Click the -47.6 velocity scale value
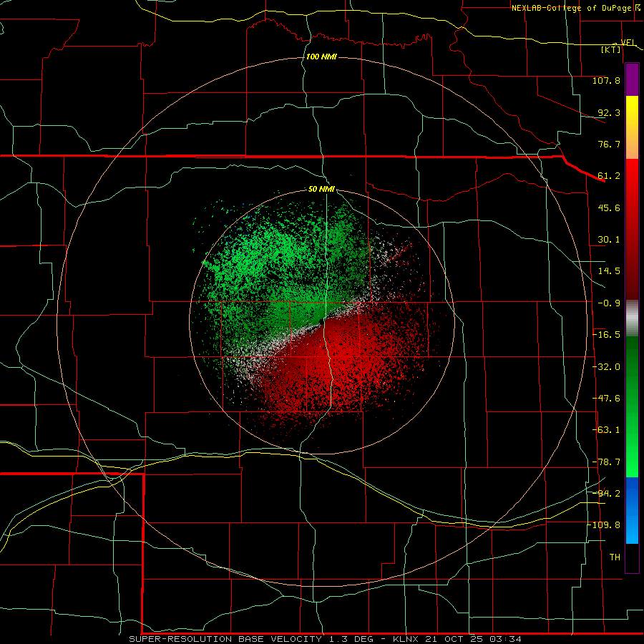 (x=606, y=399)
